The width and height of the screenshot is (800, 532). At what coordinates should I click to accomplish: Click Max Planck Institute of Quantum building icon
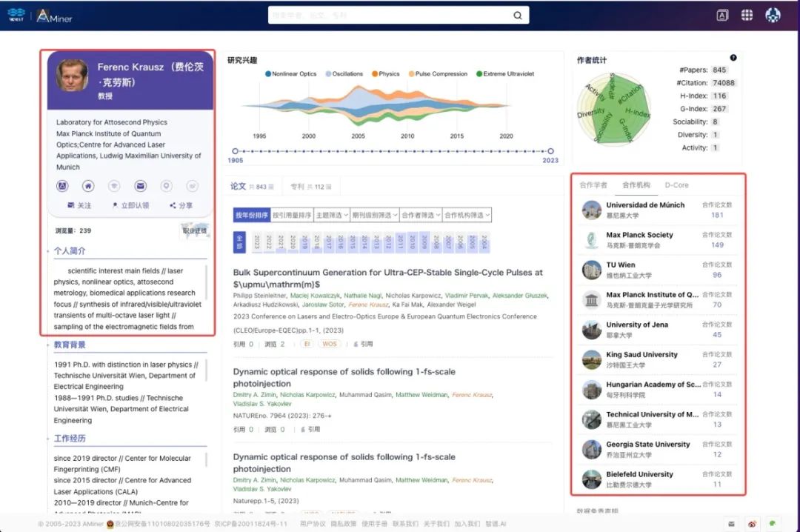coord(592,299)
